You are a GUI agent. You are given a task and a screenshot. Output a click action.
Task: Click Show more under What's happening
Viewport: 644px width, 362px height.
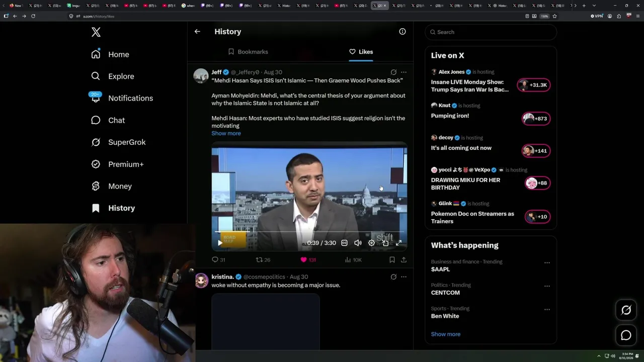point(445,334)
